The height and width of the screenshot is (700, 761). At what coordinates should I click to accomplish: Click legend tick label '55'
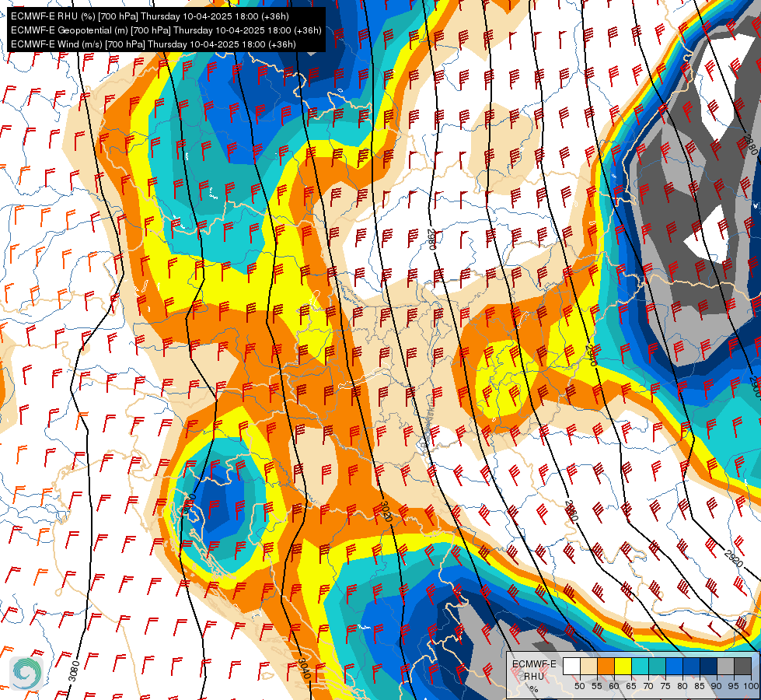click(x=597, y=686)
